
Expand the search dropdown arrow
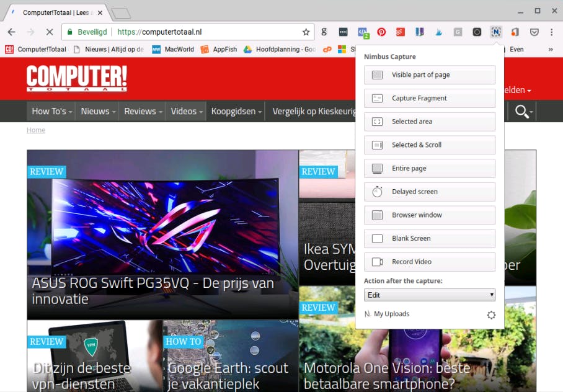coord(531,112)
